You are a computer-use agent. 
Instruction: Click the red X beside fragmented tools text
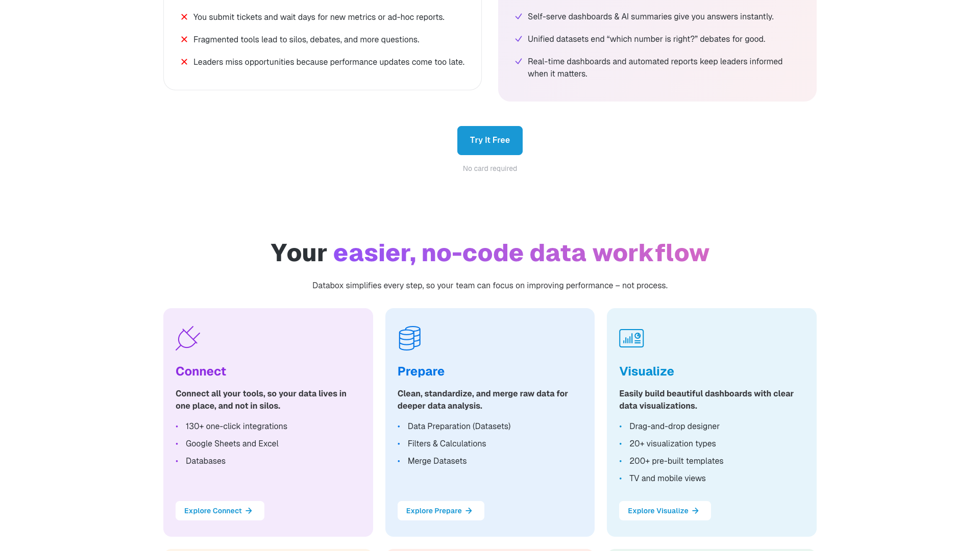point(184,39)
